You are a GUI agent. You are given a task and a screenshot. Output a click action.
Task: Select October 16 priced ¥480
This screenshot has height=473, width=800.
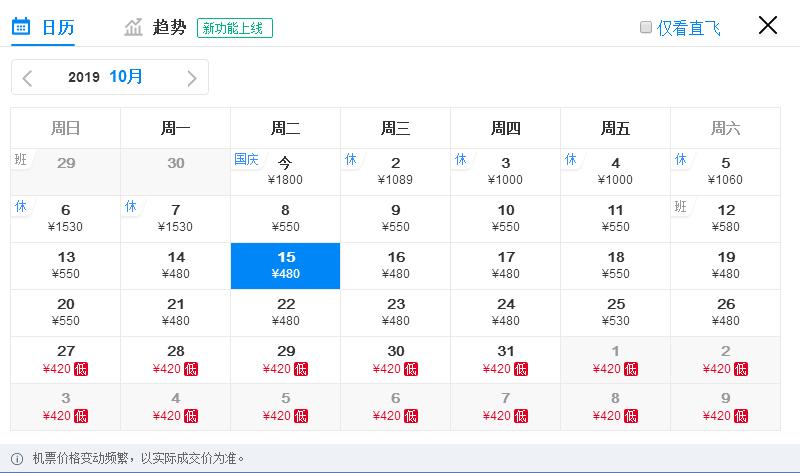395,266
